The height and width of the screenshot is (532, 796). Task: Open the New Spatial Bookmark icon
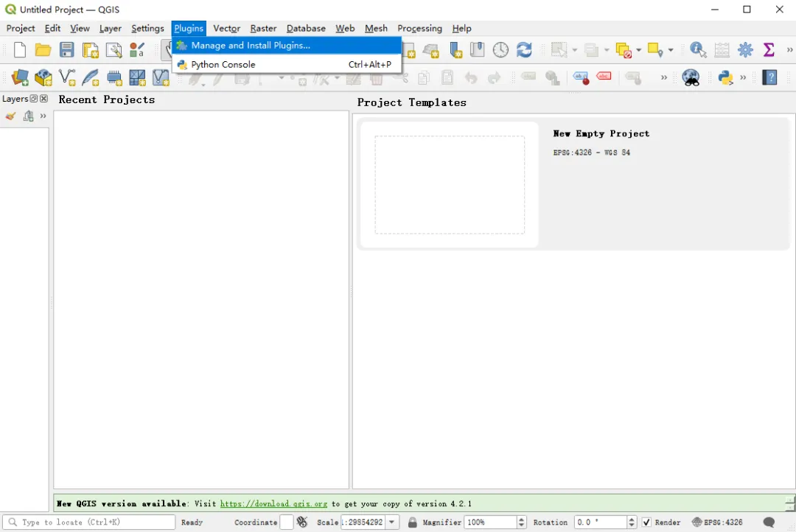click(x=455, y=50)
